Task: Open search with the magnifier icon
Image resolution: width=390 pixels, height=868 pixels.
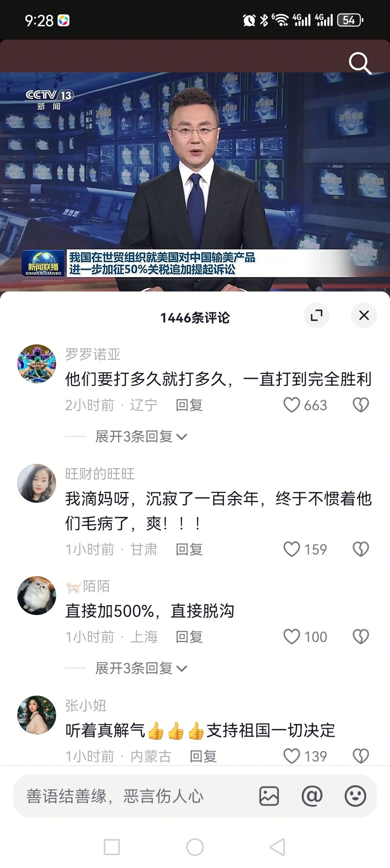Action: tap(360, 64)
